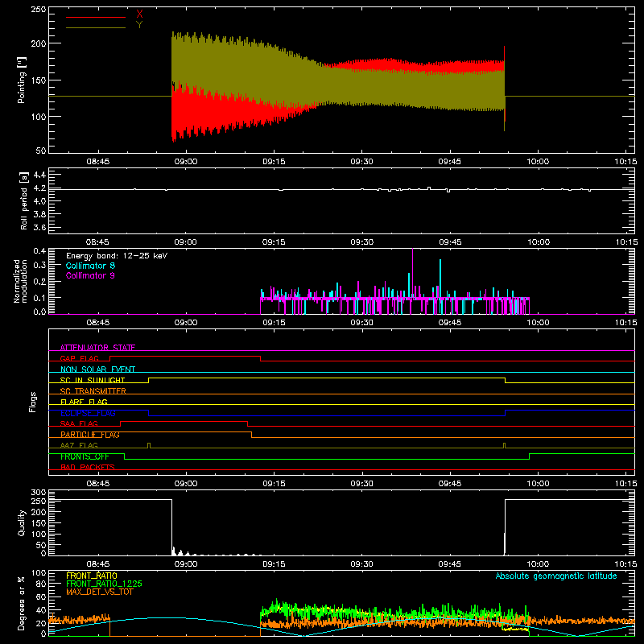644x644 pixels.
Task: Select the 4.4 tick on roll period axis
Action: (x=39, y=175)
